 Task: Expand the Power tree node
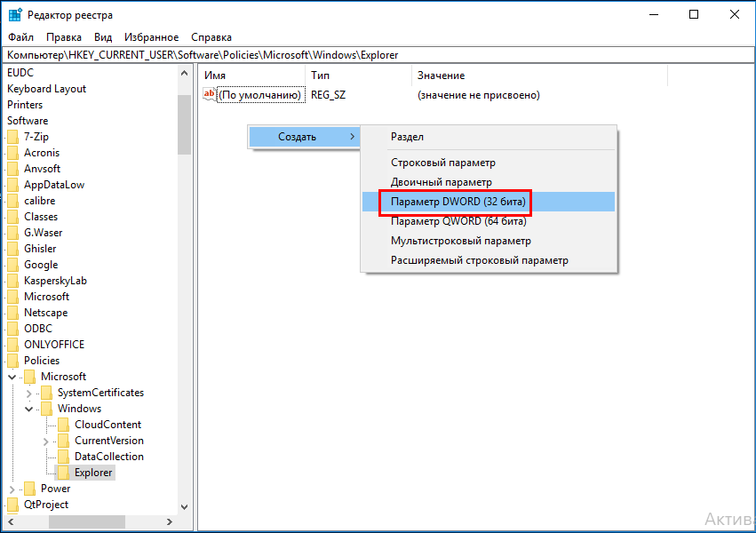(x=12, y=489)
